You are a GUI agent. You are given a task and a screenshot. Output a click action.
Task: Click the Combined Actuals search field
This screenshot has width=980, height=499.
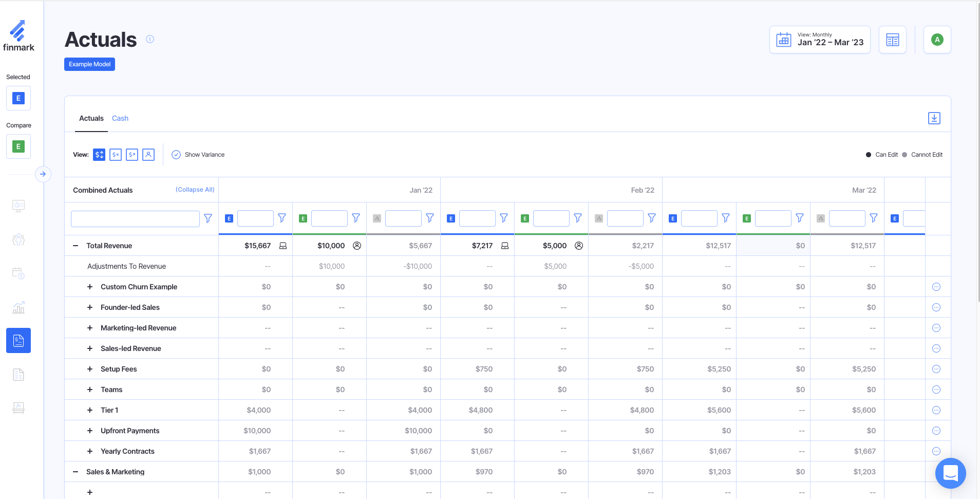[x=135, y=218]
